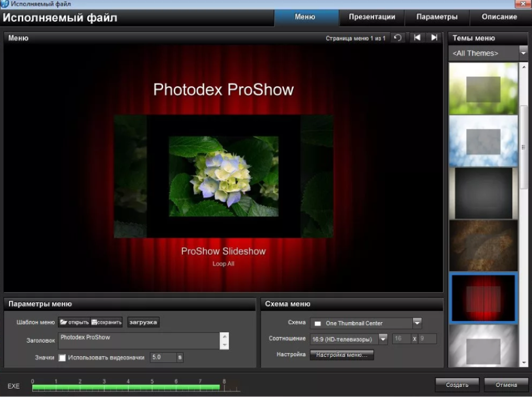
Task: Click the hydrangea slideshow thumbnail in preview
Action: tap(224, 176)
